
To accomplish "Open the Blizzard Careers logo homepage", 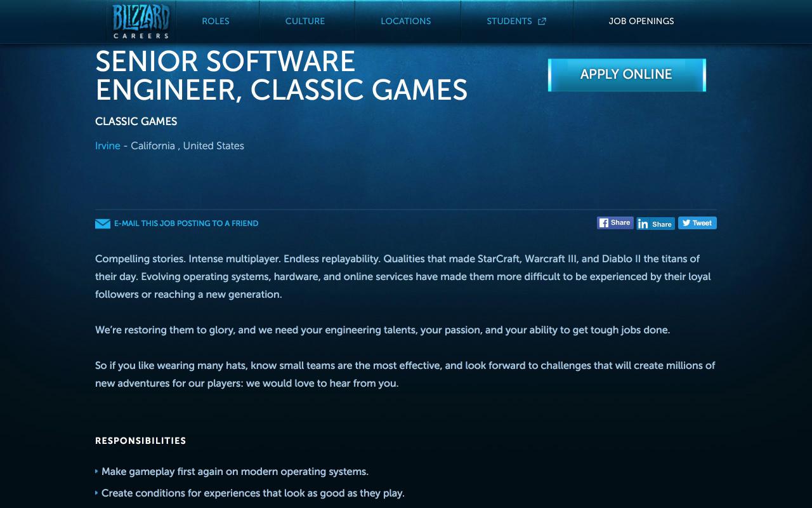I will pos(141,21).
